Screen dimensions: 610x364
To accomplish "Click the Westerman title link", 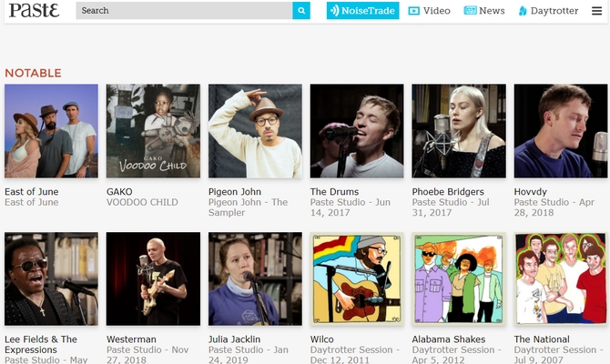I will [131, 339].
